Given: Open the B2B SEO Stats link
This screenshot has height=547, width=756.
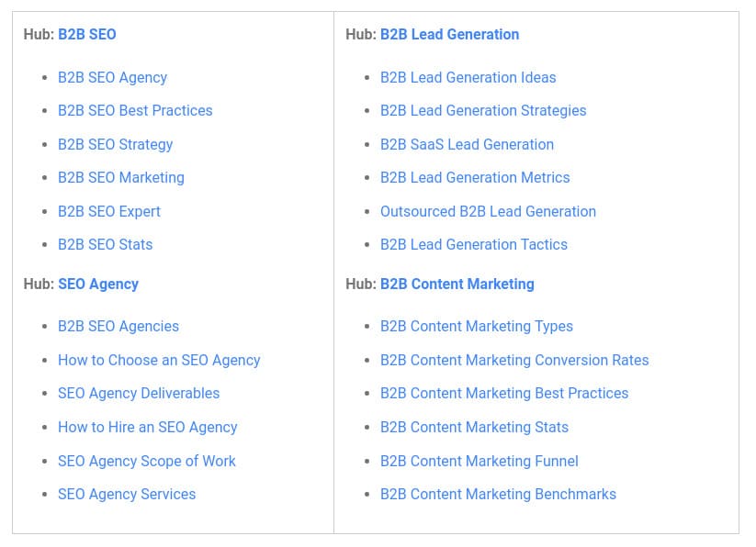Looking at the screenshot, I should coord(105,244).
